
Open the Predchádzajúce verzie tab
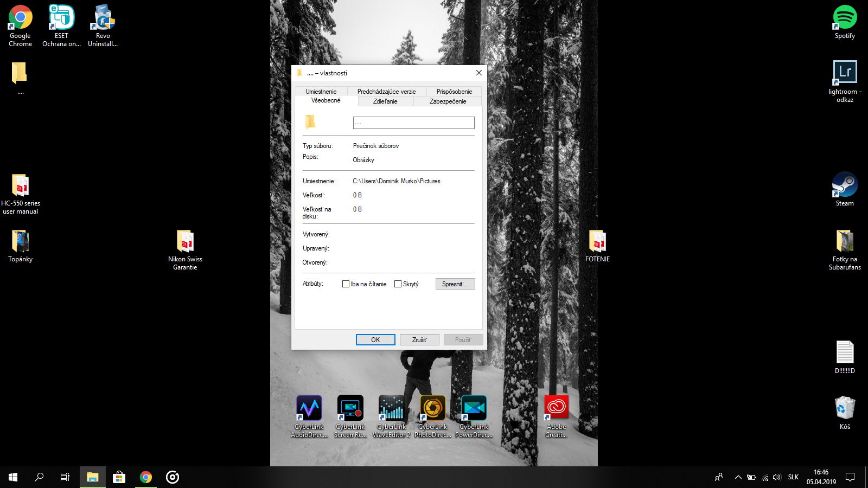386,92
